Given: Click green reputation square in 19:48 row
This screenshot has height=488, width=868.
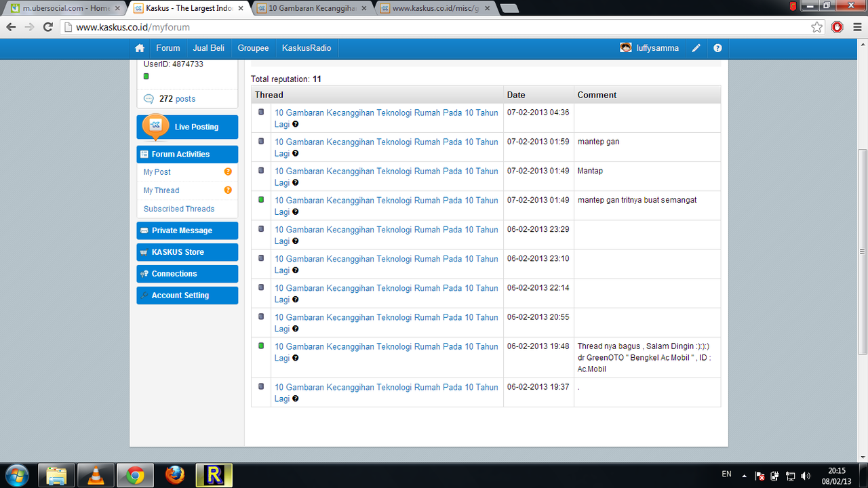Looking at the screenshot, I should click(x=261, y=346).
